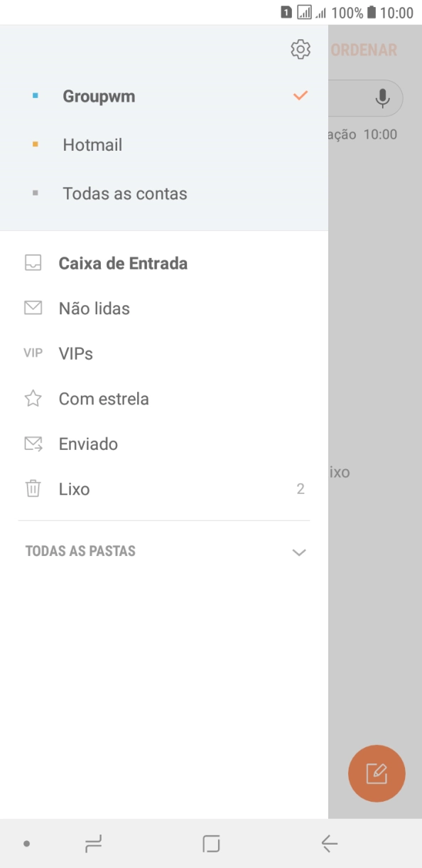Tap the compose email button
This screenshot has height=868, width=422.
click(x=377, y=773)
